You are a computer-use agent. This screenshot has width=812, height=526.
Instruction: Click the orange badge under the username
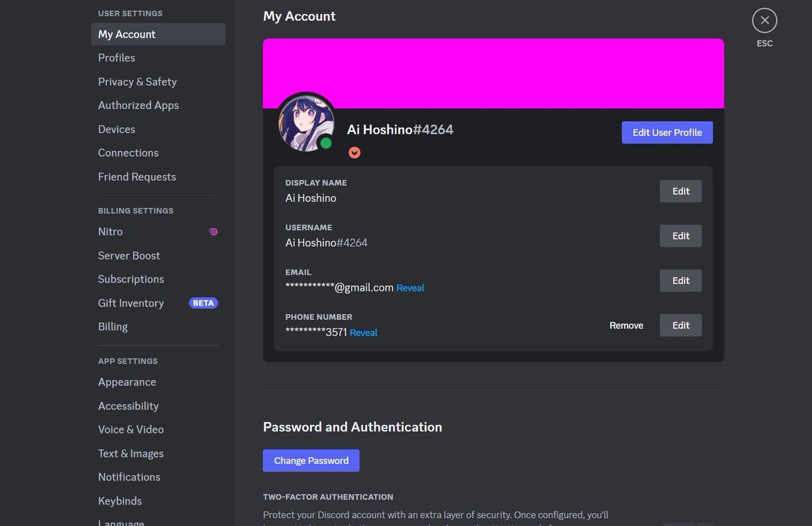pyautogui.click(x=355, y=153)
